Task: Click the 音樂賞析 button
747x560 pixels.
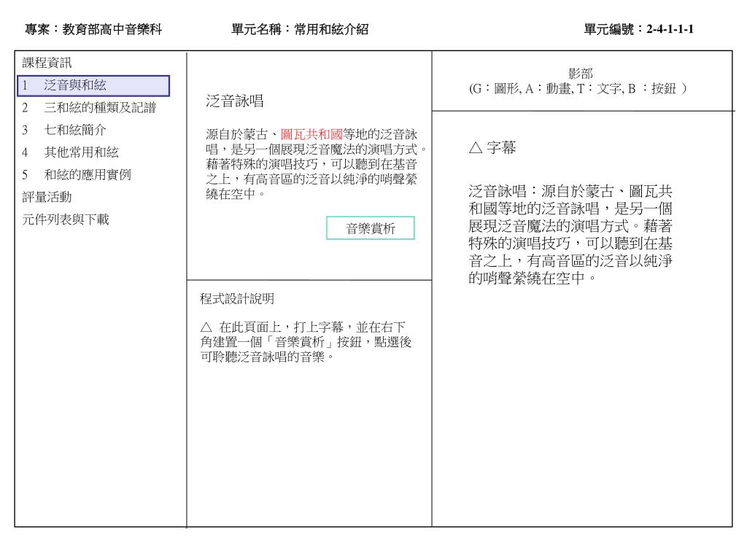Action: click(370, 228)
